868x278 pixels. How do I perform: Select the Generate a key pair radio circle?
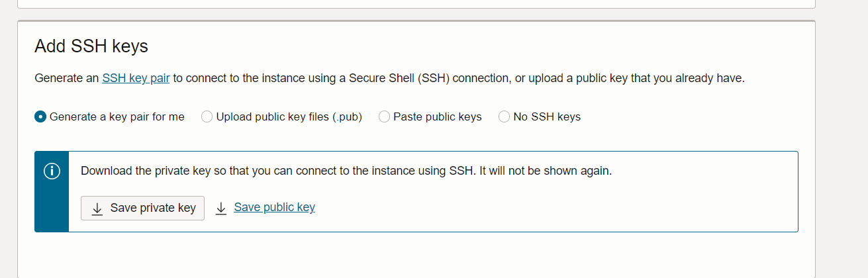click(x=40, y=116)
